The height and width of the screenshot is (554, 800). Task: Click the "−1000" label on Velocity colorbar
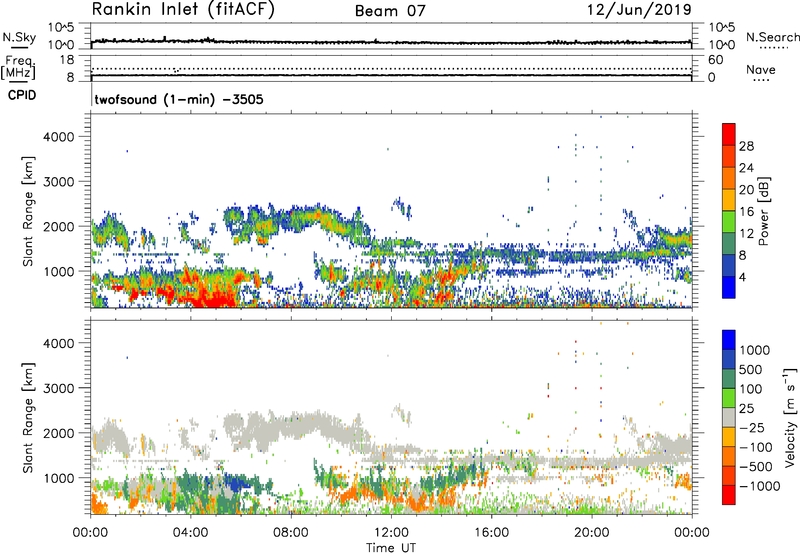point(760,486)
